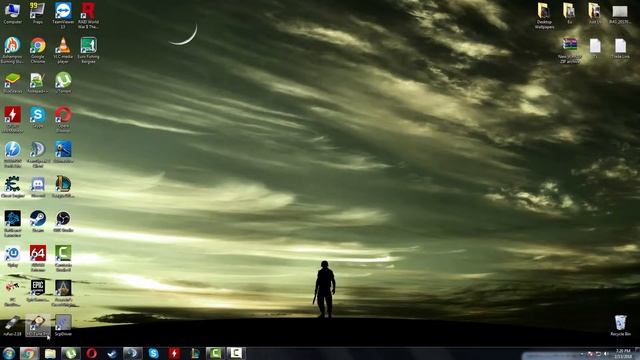Click the Steam taskbar button
Screen dimensions: 640x360
tap(112, 353)
